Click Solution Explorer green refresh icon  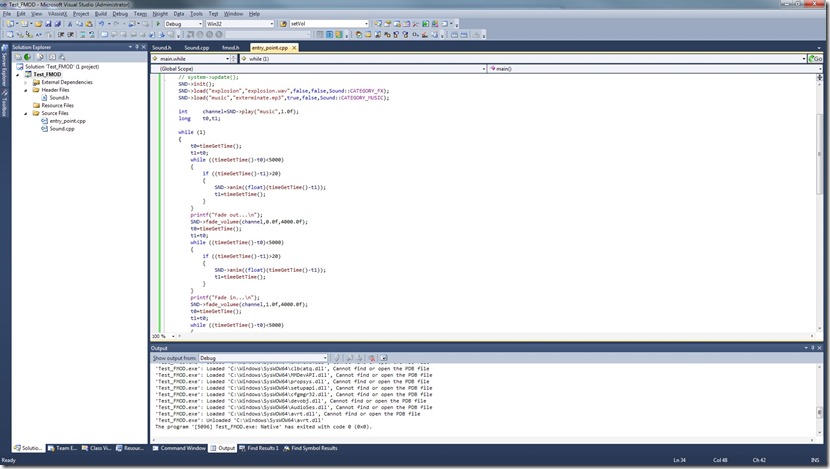coord(27,57)
